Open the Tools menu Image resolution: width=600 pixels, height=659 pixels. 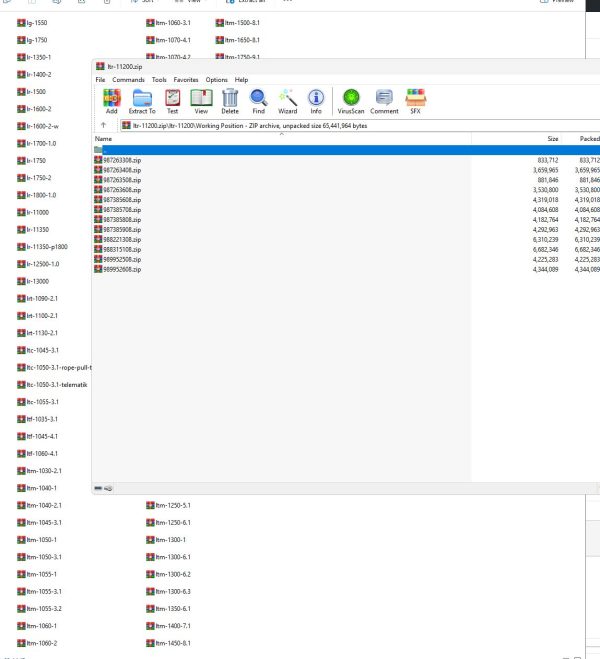159,79
